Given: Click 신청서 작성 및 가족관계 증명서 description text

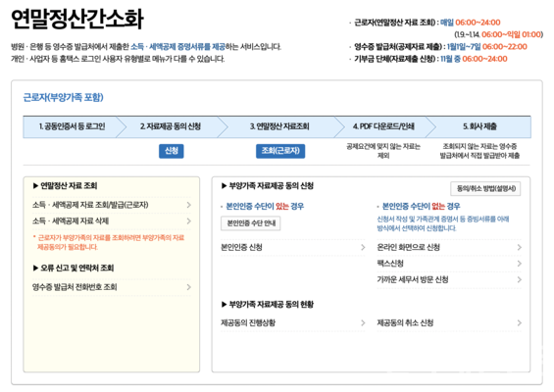Looking at the screenshot, I should [443, 223].
